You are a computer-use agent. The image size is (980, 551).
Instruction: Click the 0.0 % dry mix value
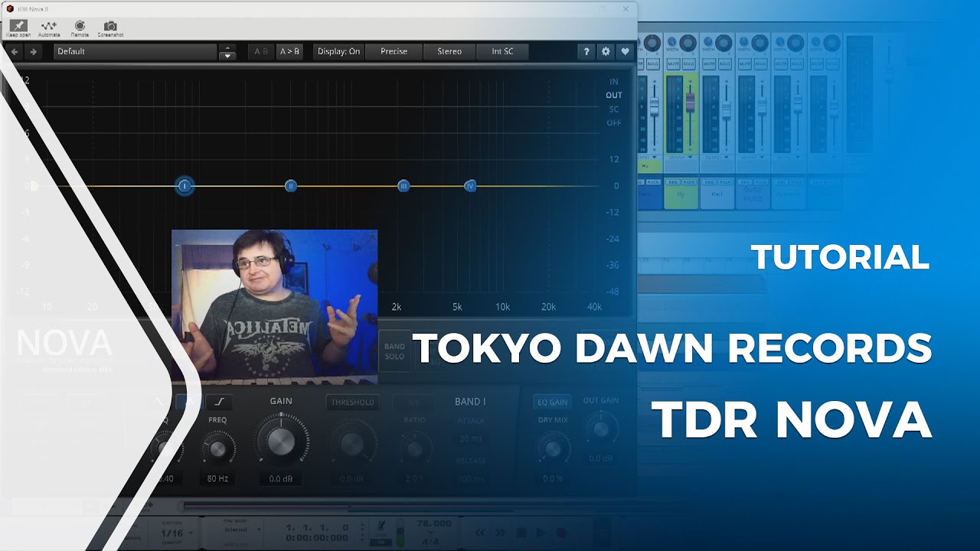tap(553, 479)
